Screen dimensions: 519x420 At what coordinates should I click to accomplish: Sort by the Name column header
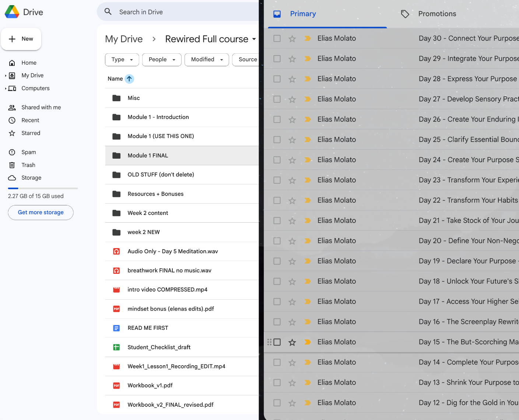115,79
